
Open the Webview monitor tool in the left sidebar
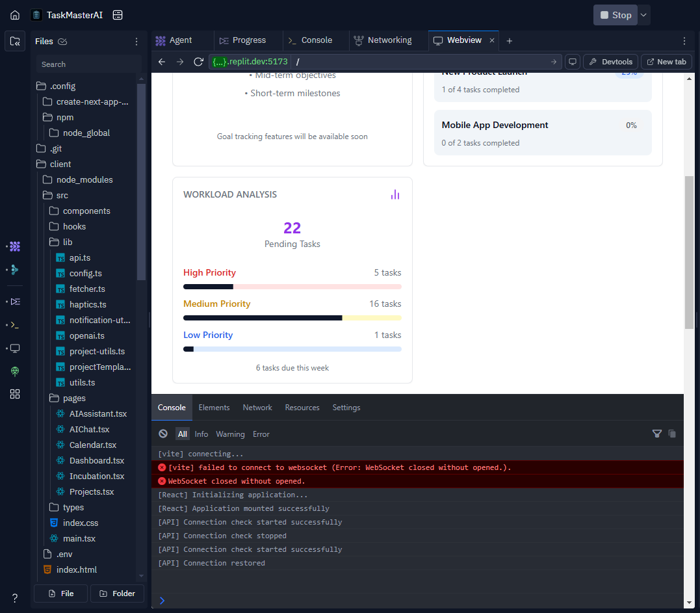(x=15, y=348)
